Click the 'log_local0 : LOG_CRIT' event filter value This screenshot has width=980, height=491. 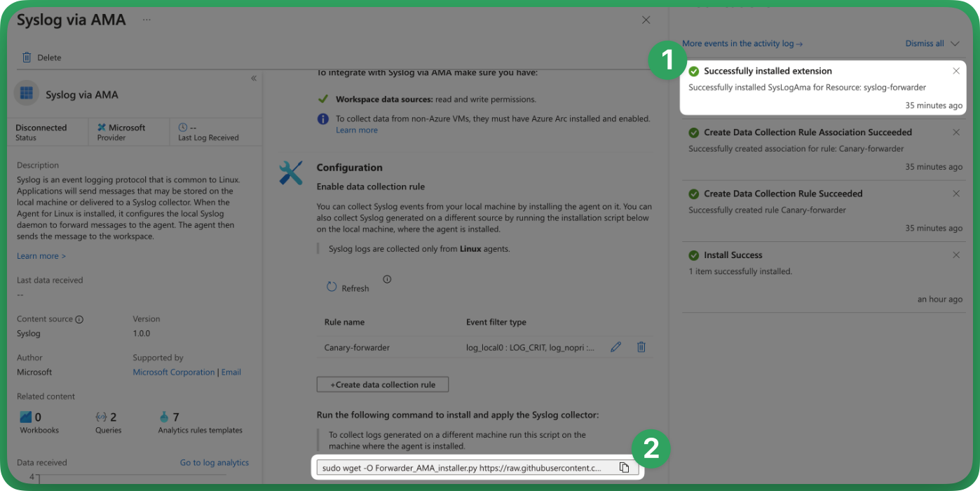pos(530,347)
